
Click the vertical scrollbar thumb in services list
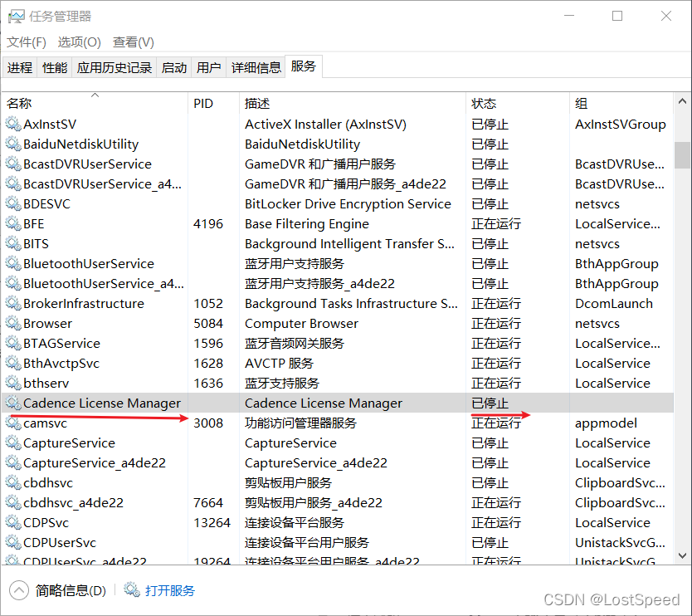pos(682,154)
